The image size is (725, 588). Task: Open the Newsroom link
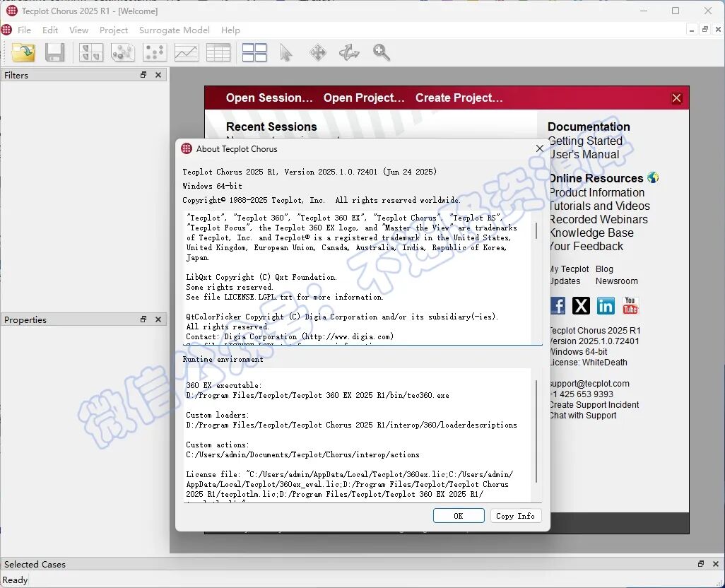click(x=617, y=281)
